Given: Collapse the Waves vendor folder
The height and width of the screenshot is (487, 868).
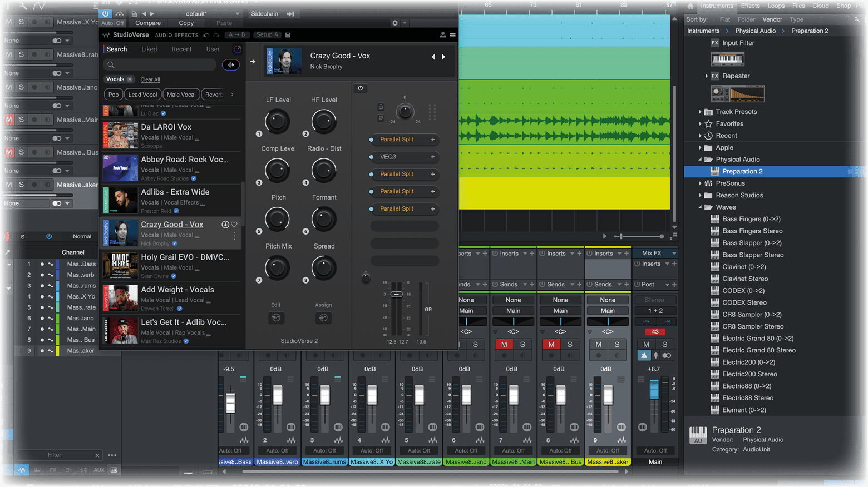Looking at the screenshot, I should pos(700,207).
